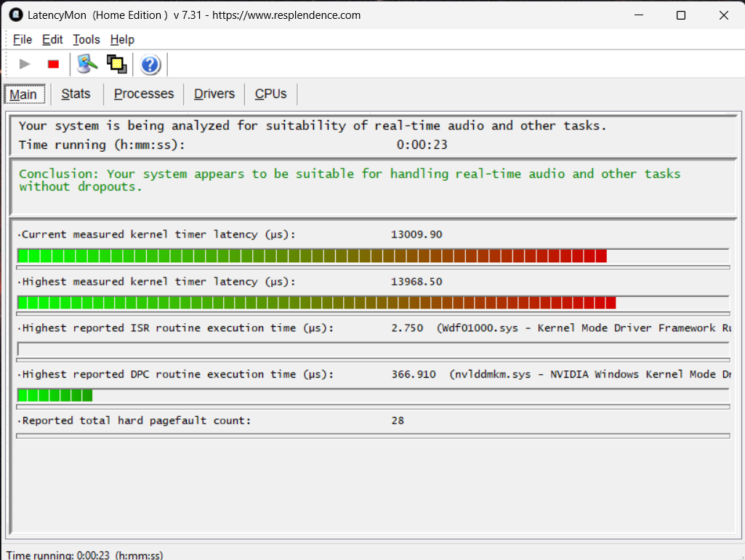The height and width of the screenshot is (560, 745).
Task: Switch to the Main tab
Action: click(x=25, y=94)
